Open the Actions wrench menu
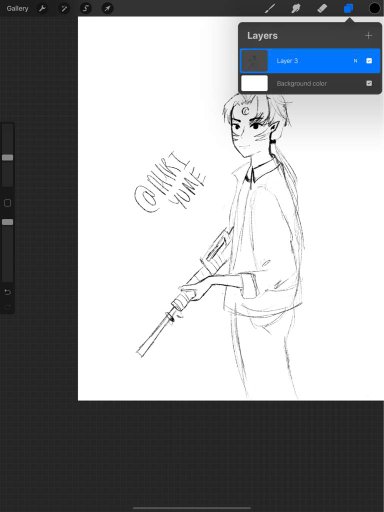Screen dimensions: 384x512 pyautogui.click(x=42, y=8)
